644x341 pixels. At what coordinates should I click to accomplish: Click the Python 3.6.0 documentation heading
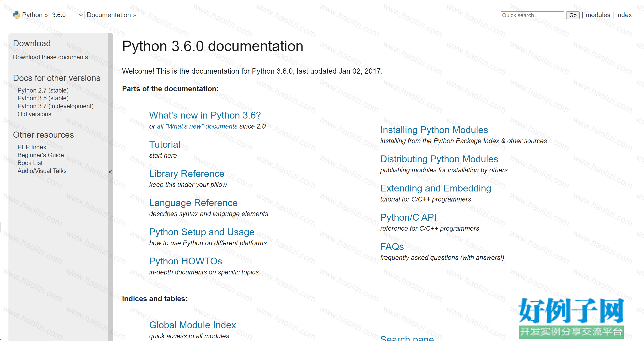pos(213,46)
